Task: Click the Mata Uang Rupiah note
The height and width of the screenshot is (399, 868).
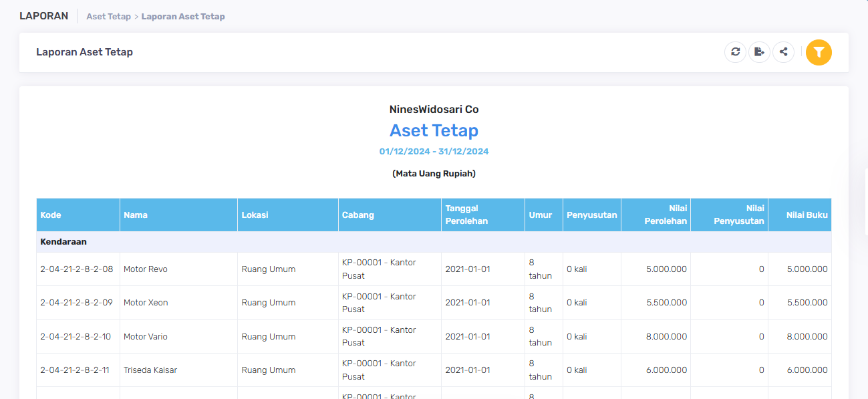Action: [x=434, y=174]
